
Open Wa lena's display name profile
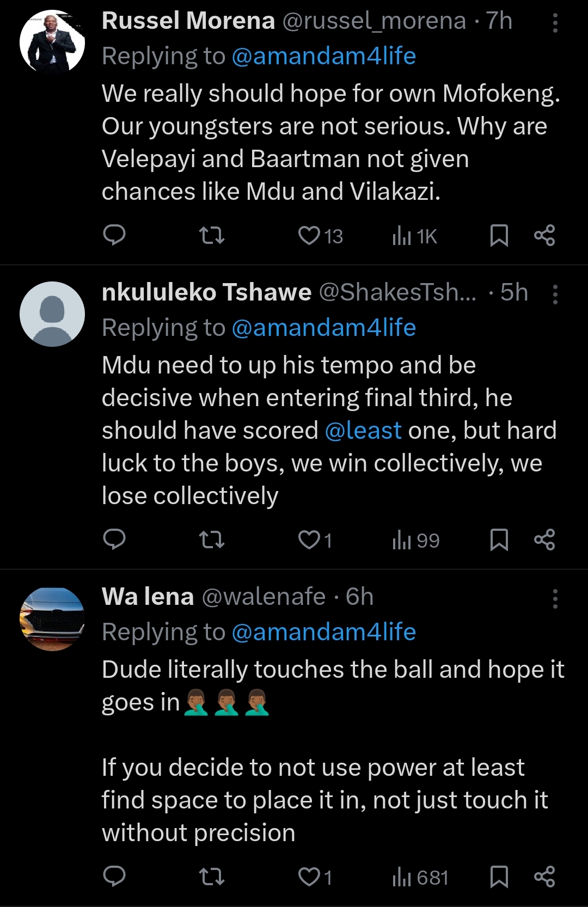click(x=148, y=597)
